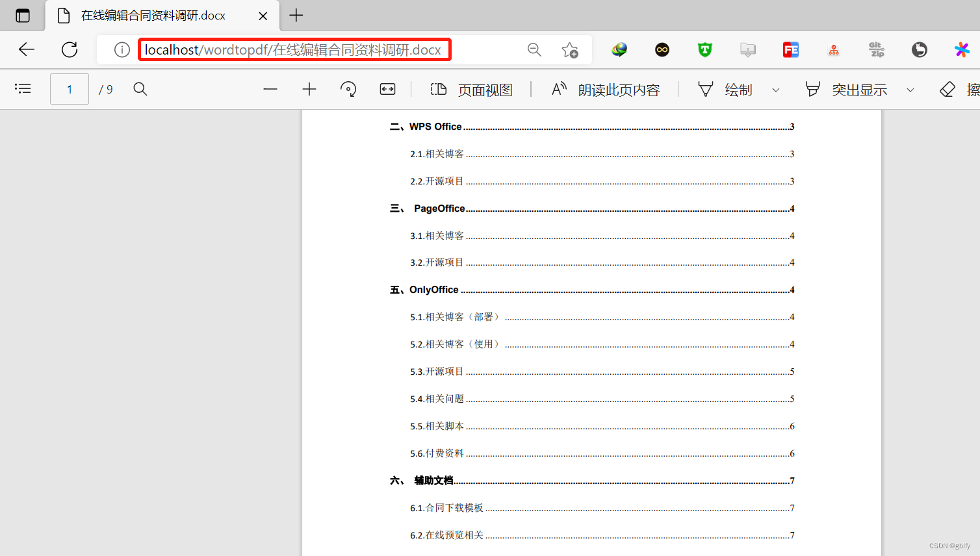Select the 绘制 draw tool
The width and height of the screenshot is (980, 556).
[x=725, y=90]
